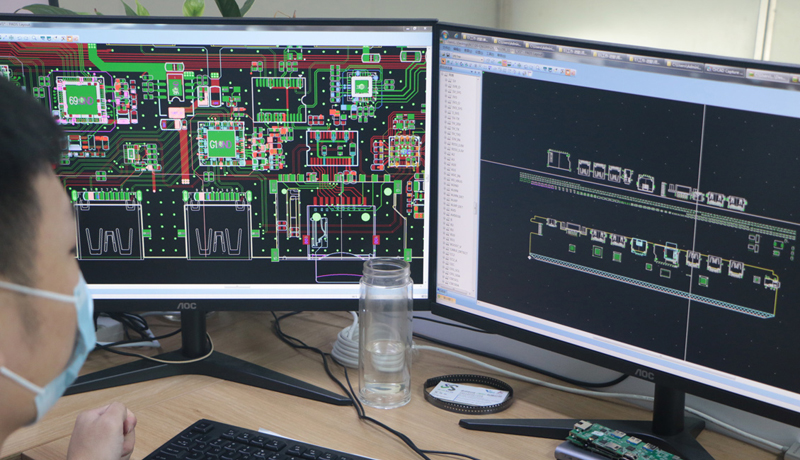
Task: Click the first icon in the schematic toolbar
Action: pos(444,60)
